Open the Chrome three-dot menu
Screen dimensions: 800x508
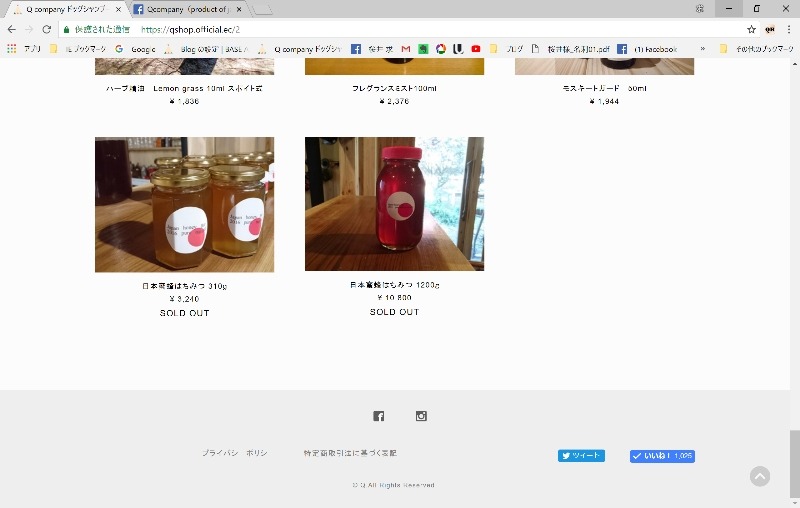[789, 30]
